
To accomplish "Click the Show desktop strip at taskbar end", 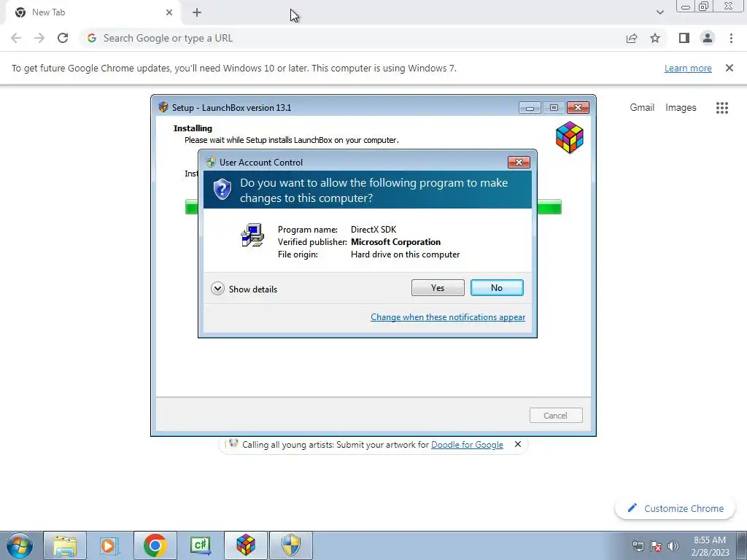I will tap(742, 545).
